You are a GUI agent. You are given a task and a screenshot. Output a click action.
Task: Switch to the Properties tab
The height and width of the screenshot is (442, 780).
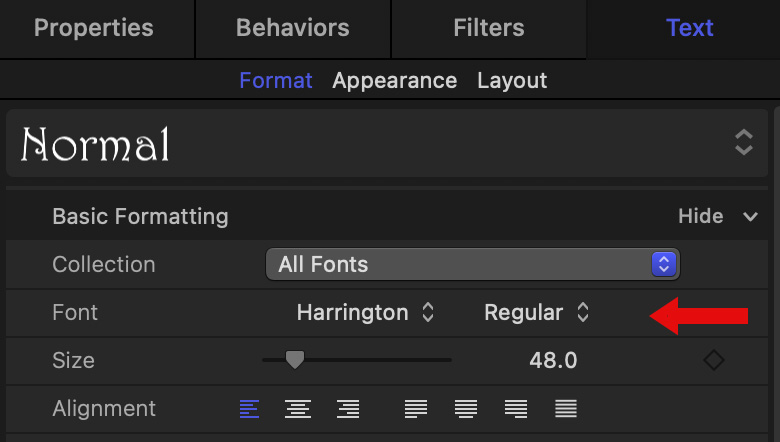(94, 28)
